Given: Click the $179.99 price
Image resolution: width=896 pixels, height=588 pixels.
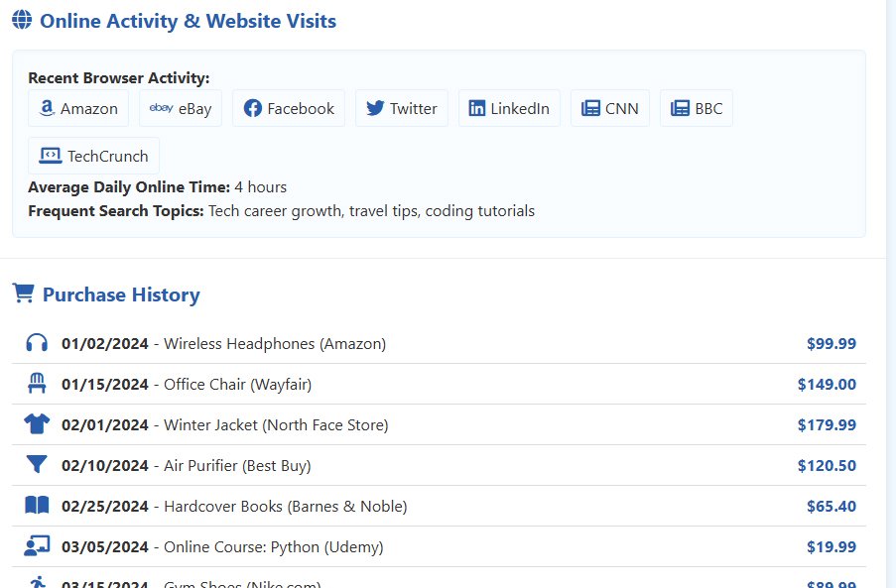Looking at the screenshot, I should coord(827,424).
